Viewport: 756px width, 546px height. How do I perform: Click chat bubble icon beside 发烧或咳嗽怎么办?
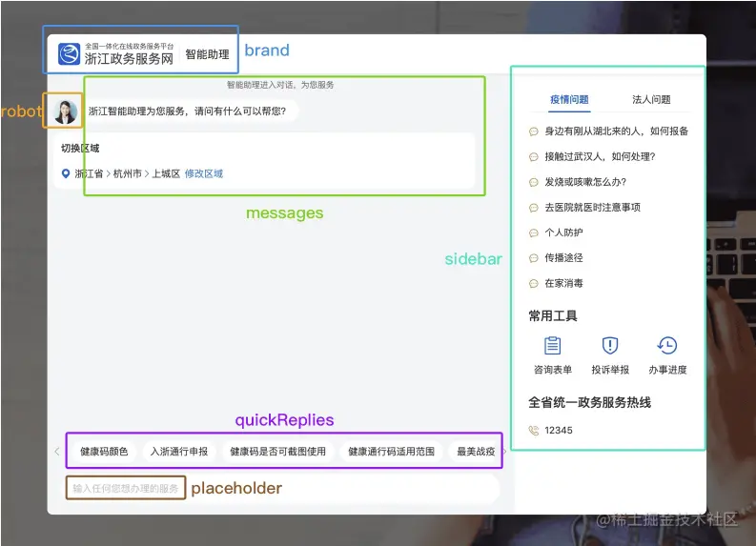[x=533, y=182]
